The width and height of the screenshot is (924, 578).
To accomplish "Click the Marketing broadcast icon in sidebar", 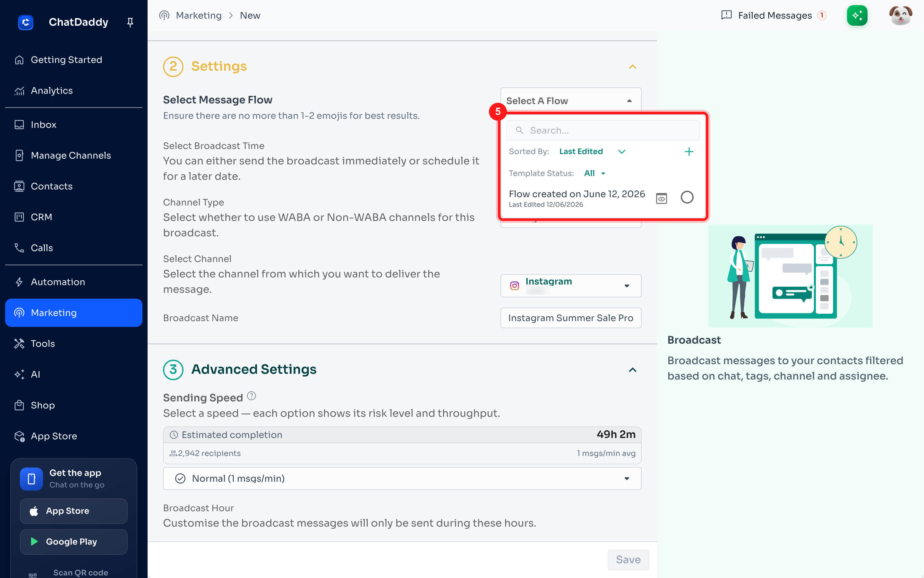I will (x=19, y=313).
